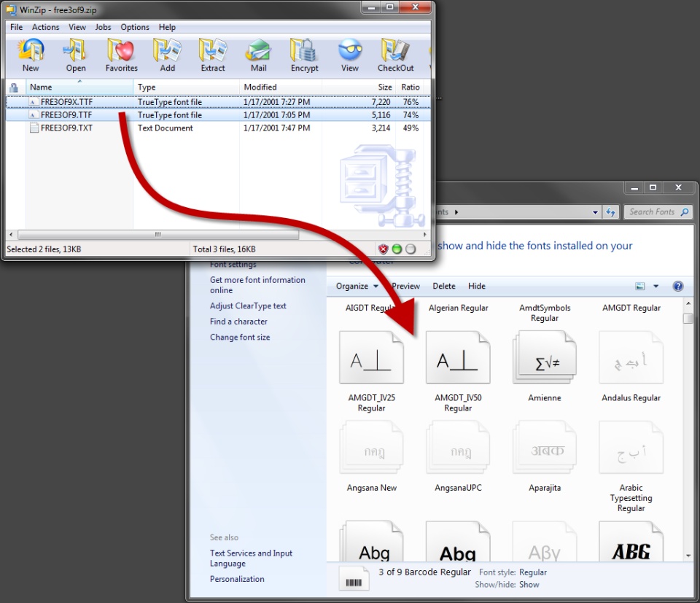Screen dimensions: 700x603
Task: Click the lock column header icon in WinZip
Action: click(14, 87)
